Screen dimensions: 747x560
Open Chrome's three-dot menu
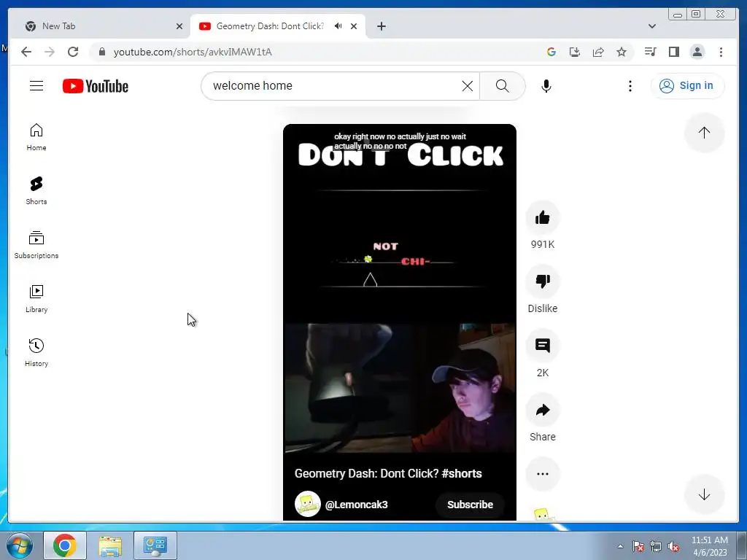click(721, 52)
